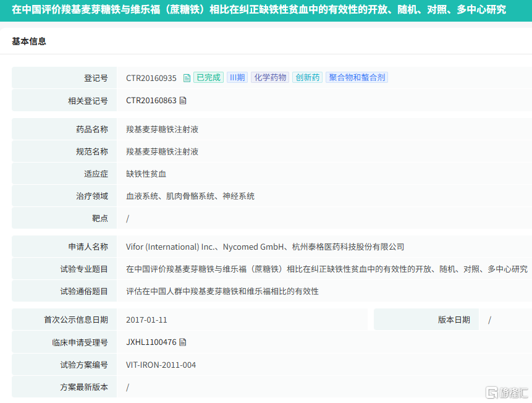Viewport: 532px width, 403px height.
Task: Click applicant name Vifor (International) Inc. text
Action: click(170, 247)
